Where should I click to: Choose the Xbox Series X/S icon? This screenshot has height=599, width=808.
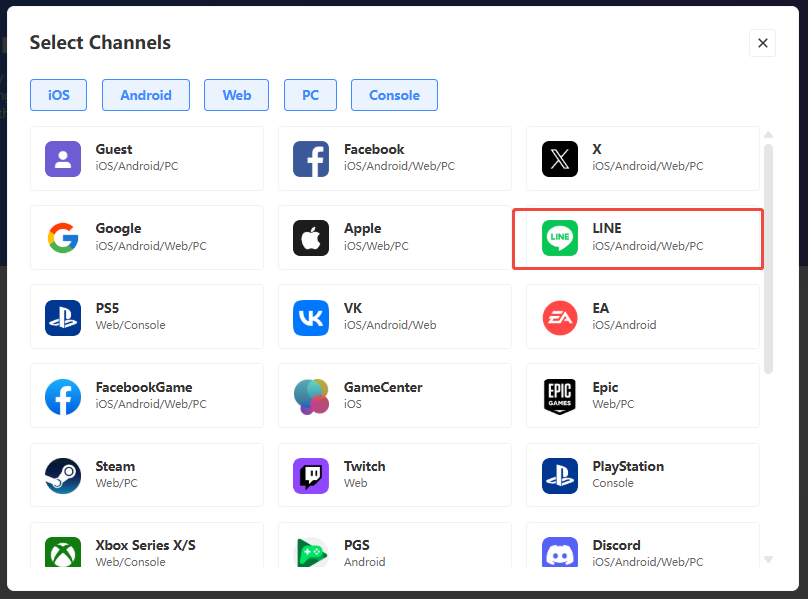[x=63, y=552]
